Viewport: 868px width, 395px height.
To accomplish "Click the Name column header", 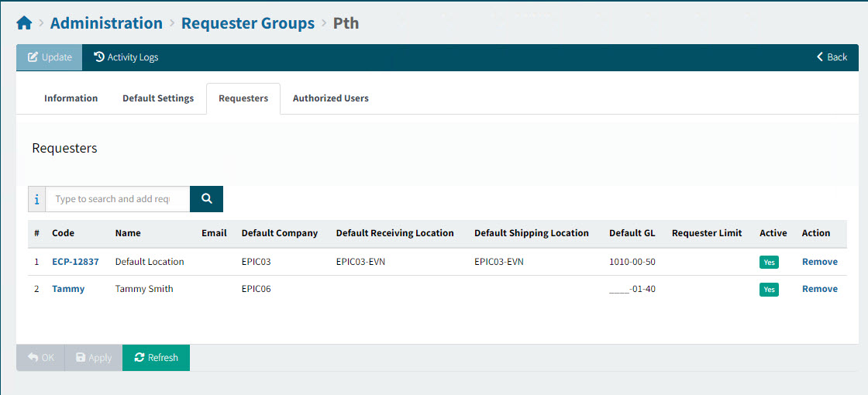I will click(x=128, y=233).
